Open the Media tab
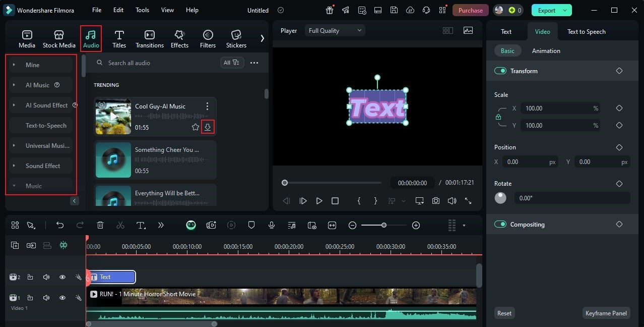 coord(27,39)
